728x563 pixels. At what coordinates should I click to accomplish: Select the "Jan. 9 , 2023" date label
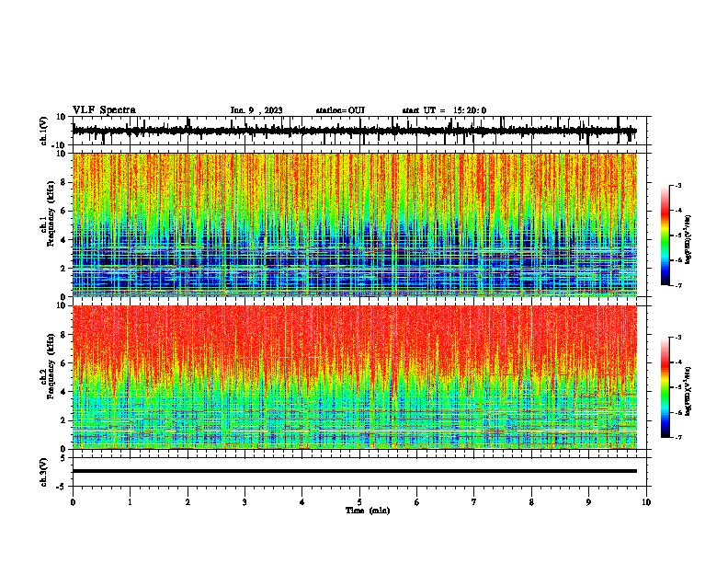point(256,110)
